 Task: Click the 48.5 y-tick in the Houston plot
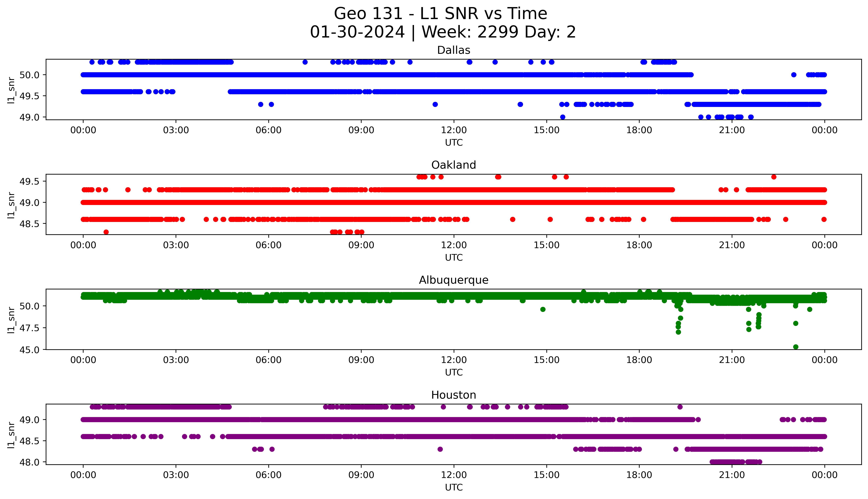click(x=29, y=441)
